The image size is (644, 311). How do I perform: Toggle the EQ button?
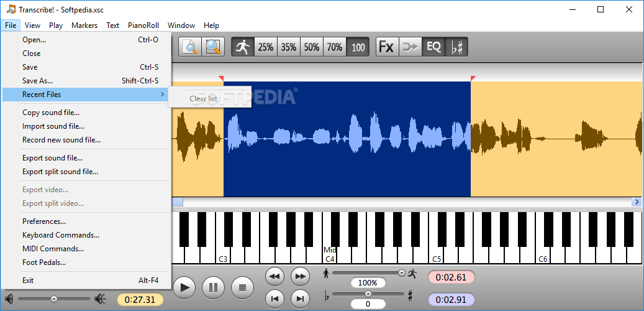(x=433, y=47)
